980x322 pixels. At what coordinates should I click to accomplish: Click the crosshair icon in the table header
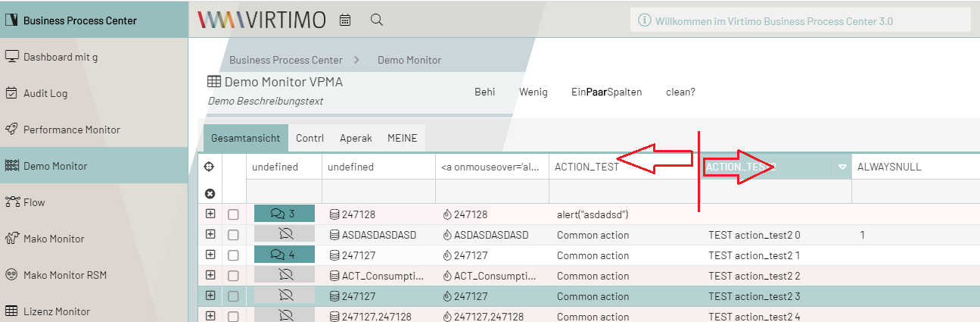[210, 167]
